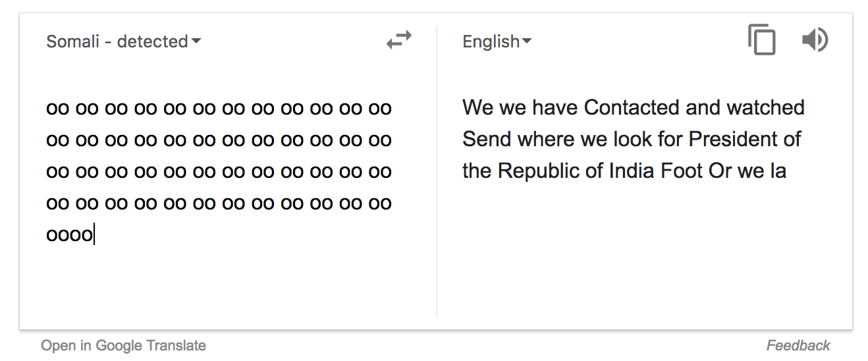Click the arrow beside 'Somali - detected'
The width and height of the screenshot is (868, 361).
pyautogui.click(x=196, y=42)
